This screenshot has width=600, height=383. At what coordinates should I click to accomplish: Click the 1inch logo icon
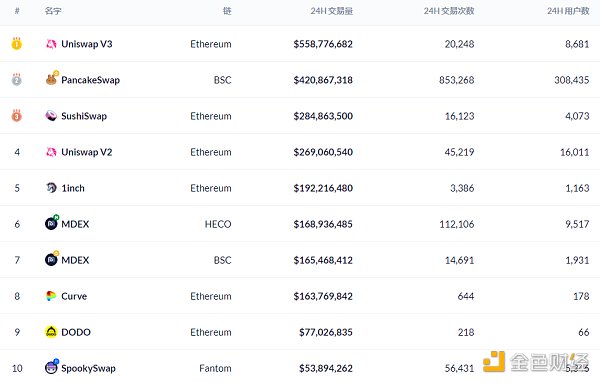(51, 188)
